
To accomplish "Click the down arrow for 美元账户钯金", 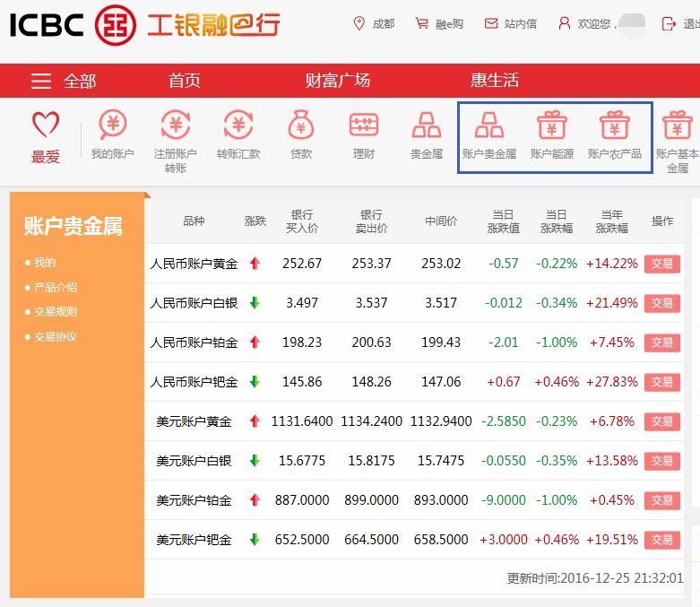I will coord(255,540).
